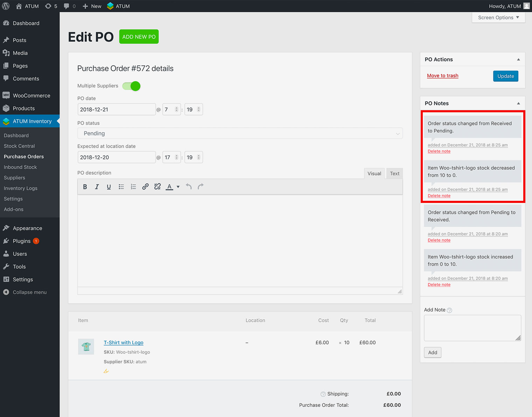Image resolution: width=532 pixels, height=417 pixels.
Task: Switch editor to Visual tab
Action: point(374,174)
